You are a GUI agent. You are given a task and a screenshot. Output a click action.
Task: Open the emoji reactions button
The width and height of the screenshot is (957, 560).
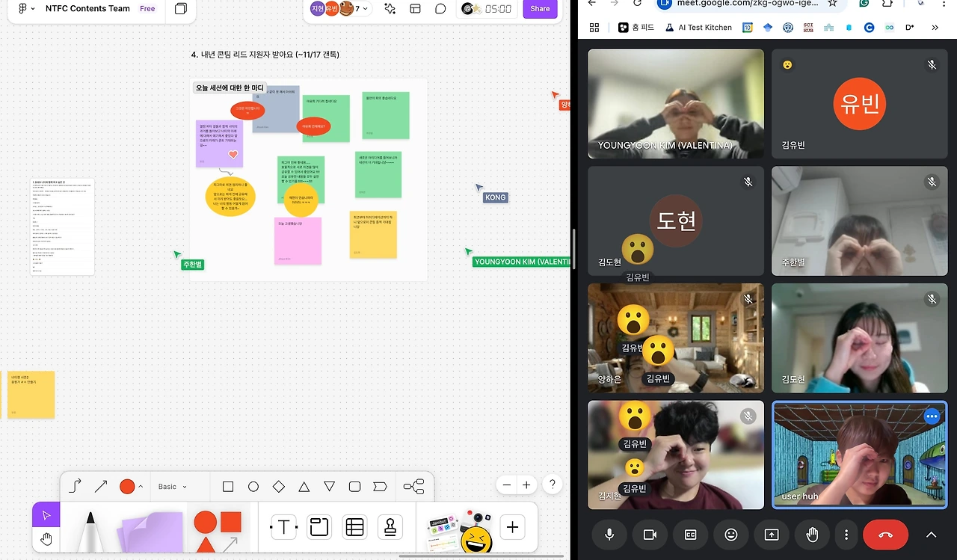(730, 535)
